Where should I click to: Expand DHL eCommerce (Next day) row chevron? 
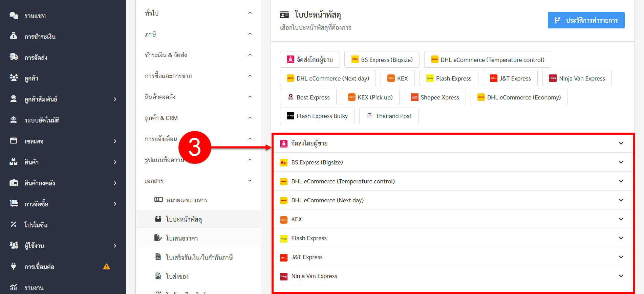(x=621, y=200)
